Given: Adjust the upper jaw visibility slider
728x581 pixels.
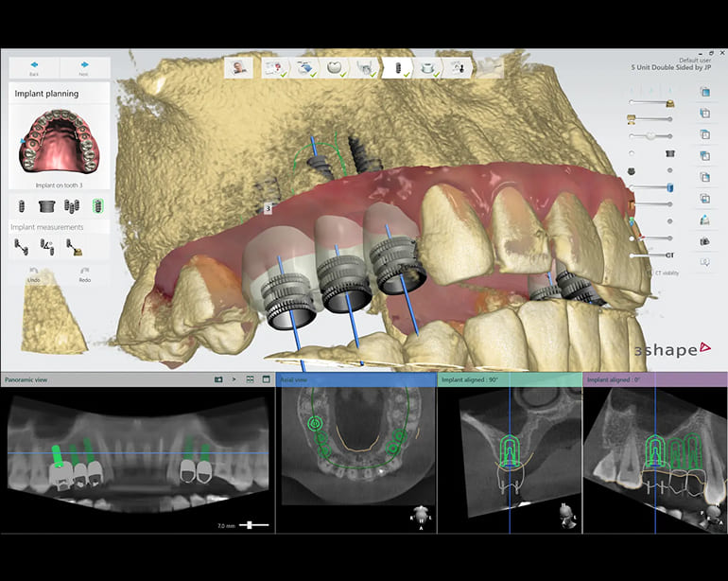Looking at the screenshot, I should pyautogui.click(x=651, y=102).
